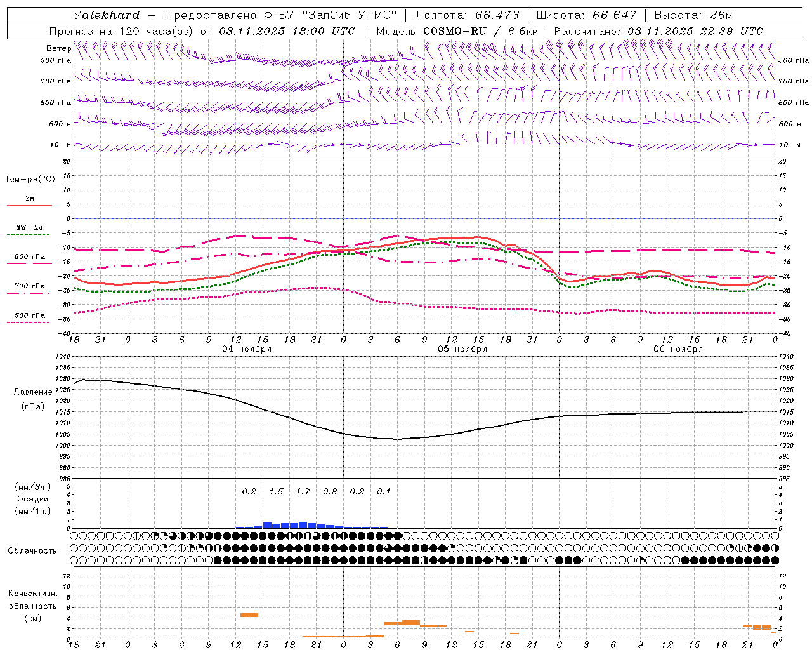Screen dimensions: 812x650
Task: Select the 'Широта: 66.647' header value
Action: point(587,15)
